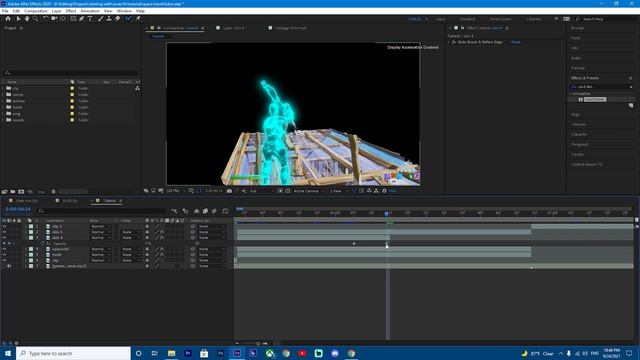Open the Preview panel on the right
The height and width of the screenshot is (360, 640).
[578, 68]
